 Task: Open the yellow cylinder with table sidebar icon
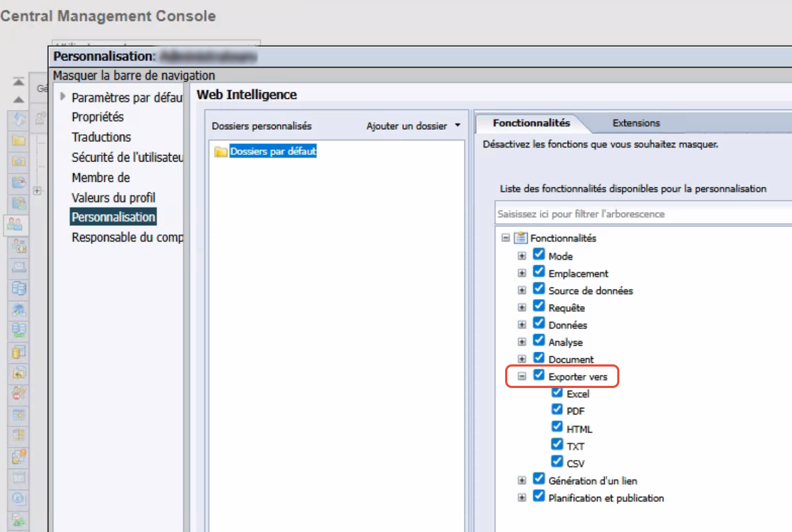pyautogui.click(x=19, y=352)
